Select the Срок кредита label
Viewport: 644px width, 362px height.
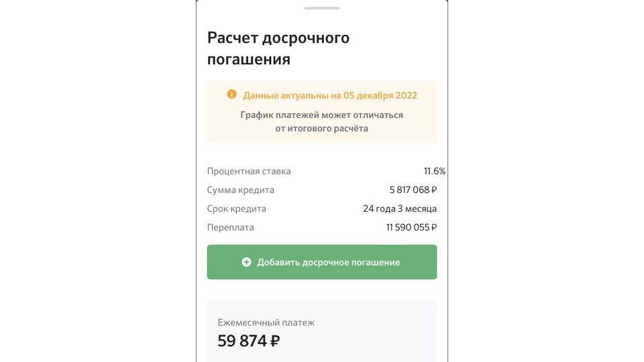click(236, 209)
